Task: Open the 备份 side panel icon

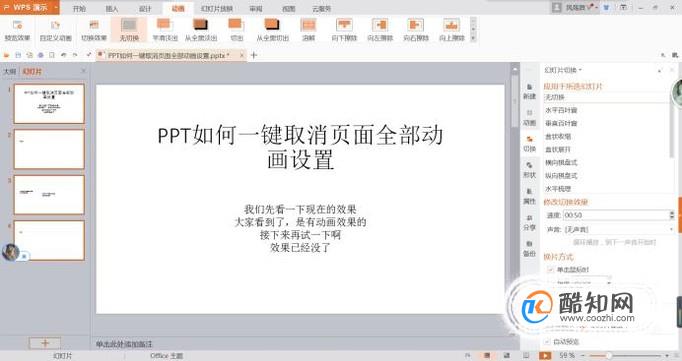Action: pos(529,248)
